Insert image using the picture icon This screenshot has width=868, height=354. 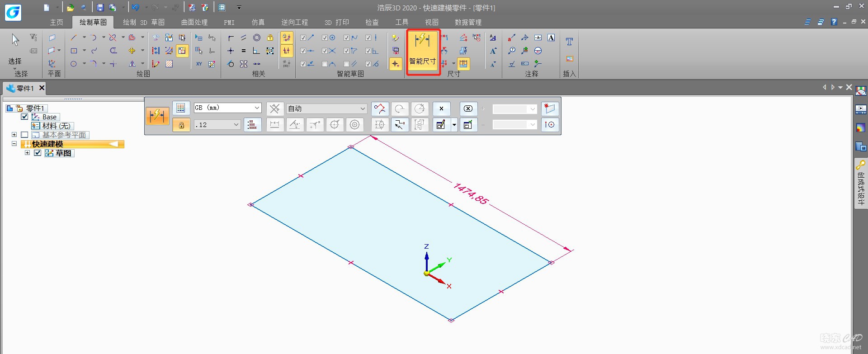(569, 59)
